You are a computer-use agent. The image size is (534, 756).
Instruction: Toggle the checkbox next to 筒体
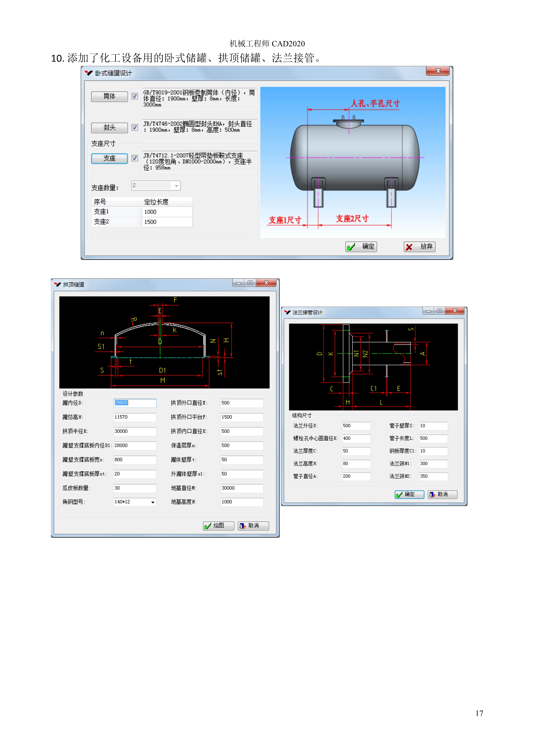tap(135, 96)
